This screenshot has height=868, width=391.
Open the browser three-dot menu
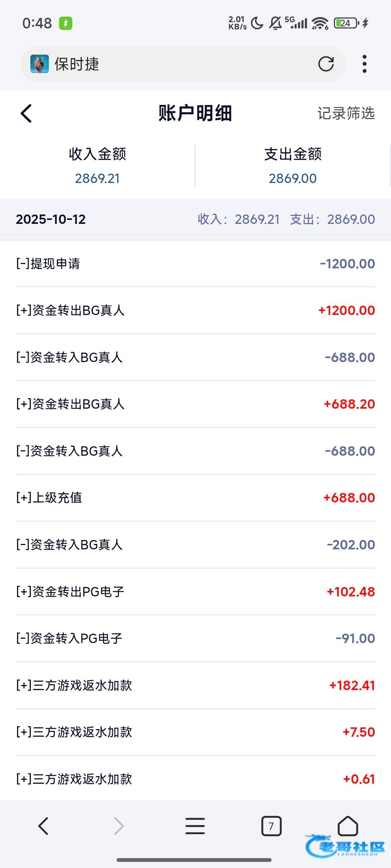(x=364, y=64)
